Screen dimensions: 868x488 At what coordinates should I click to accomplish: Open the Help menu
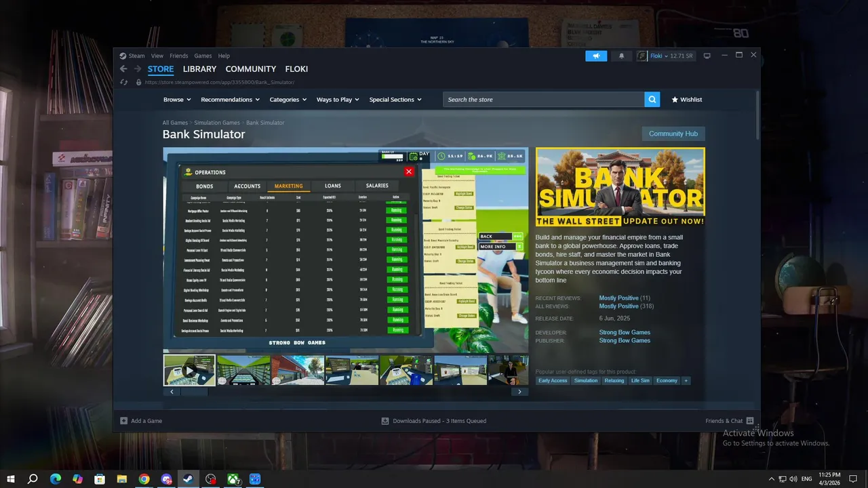224,56
